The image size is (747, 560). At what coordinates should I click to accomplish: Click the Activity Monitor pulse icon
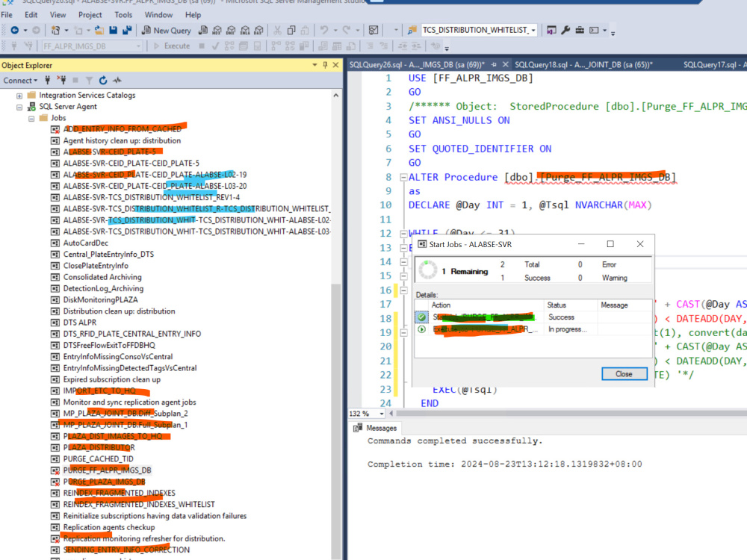click(117, 80)
